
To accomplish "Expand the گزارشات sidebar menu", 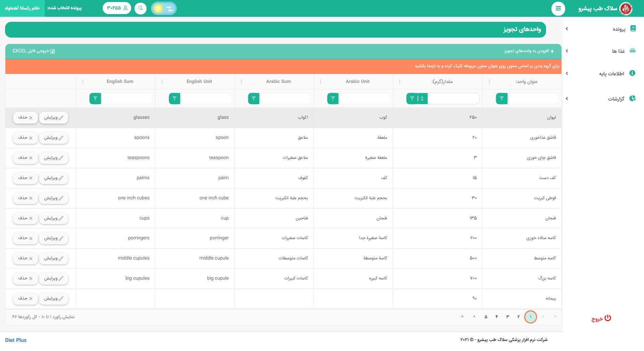I will point(600,99).
